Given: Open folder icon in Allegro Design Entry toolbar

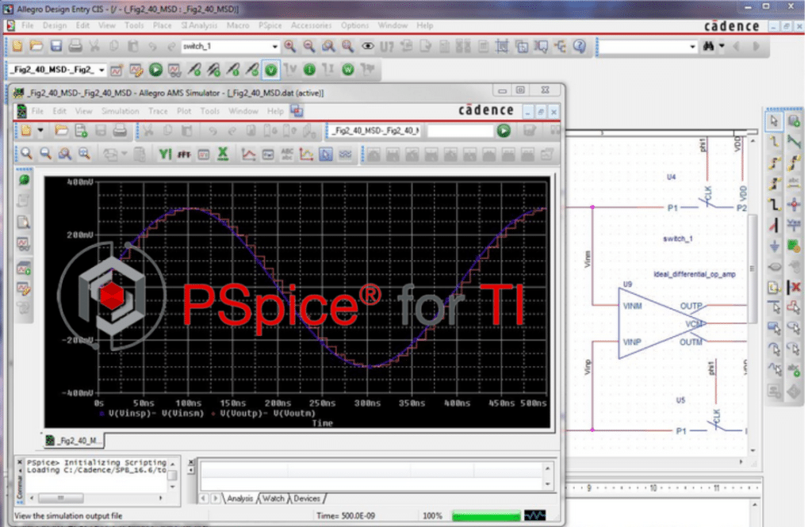Looking at the screenshot, I should click(36, 47).
